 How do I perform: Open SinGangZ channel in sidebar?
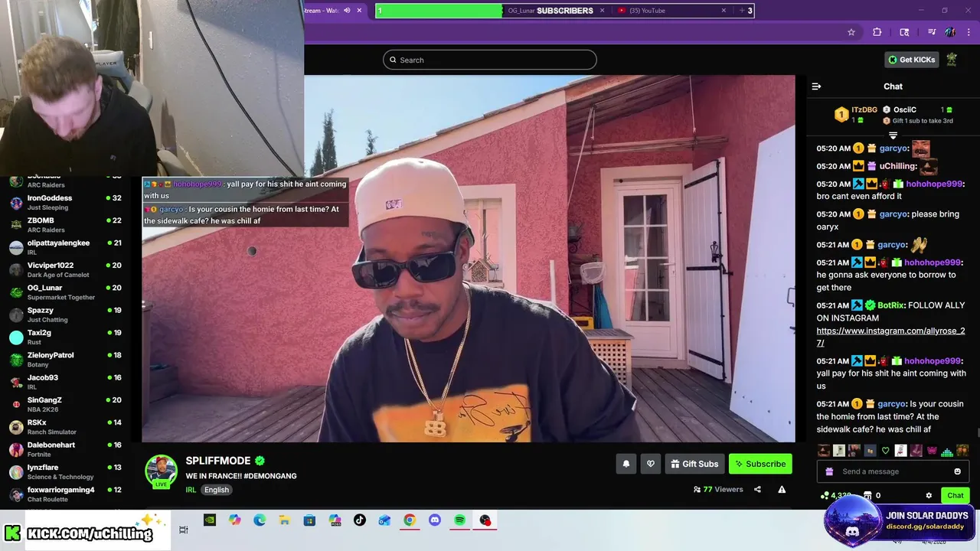point(66,404)
